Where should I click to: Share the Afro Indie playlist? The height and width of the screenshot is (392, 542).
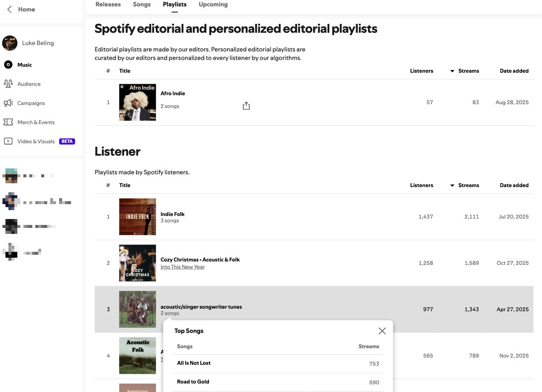246,106
